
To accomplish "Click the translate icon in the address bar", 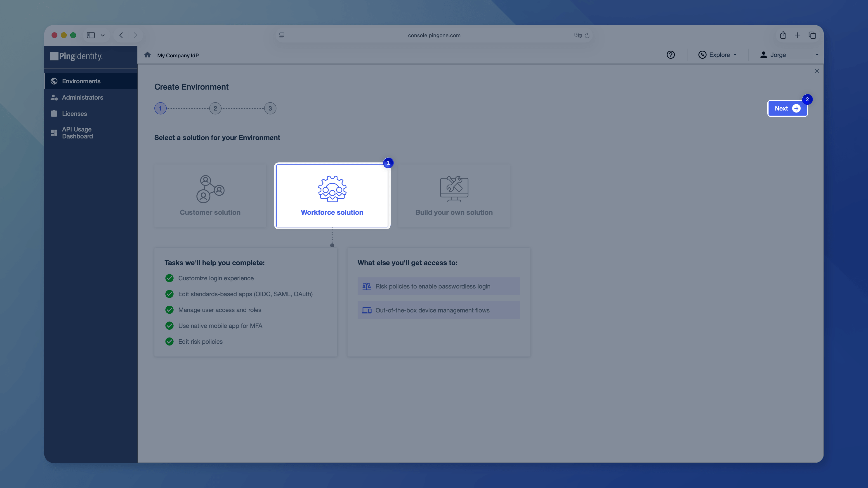I will (x=578, y=35).
